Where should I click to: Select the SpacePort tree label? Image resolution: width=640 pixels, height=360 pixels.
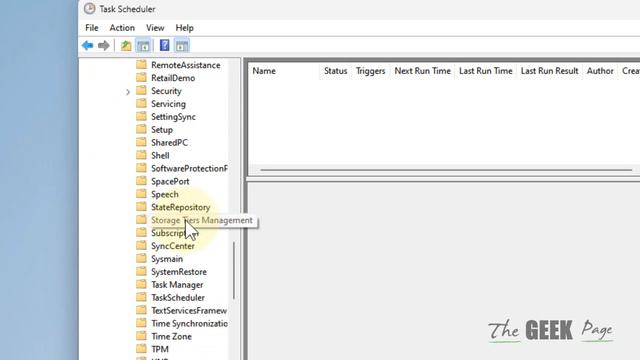click(170, 181)
